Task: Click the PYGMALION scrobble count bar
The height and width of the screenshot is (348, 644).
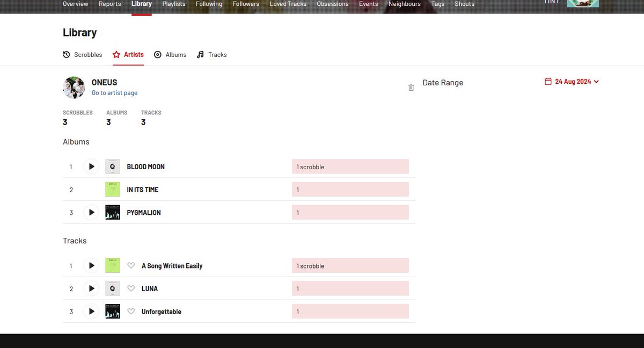Action: (350, 213)
